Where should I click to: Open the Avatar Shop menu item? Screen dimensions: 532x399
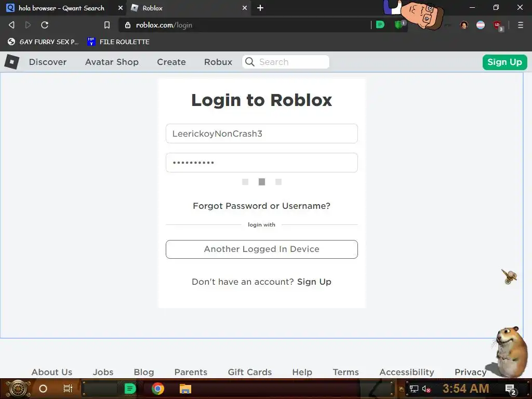pyautogui.click(x=112, y=62)
